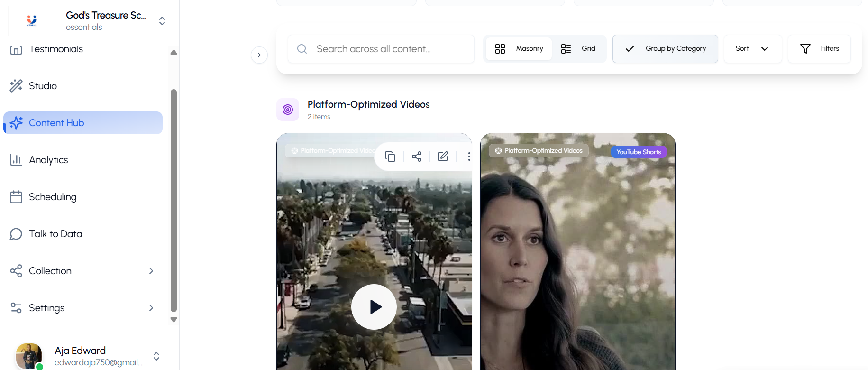Click the Scheduling calendar icon

16,197
